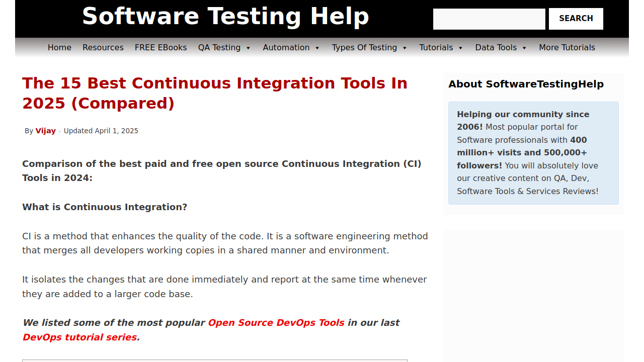
Task: Open the More Tutorials menu item
Action: [x=567, y=47]
